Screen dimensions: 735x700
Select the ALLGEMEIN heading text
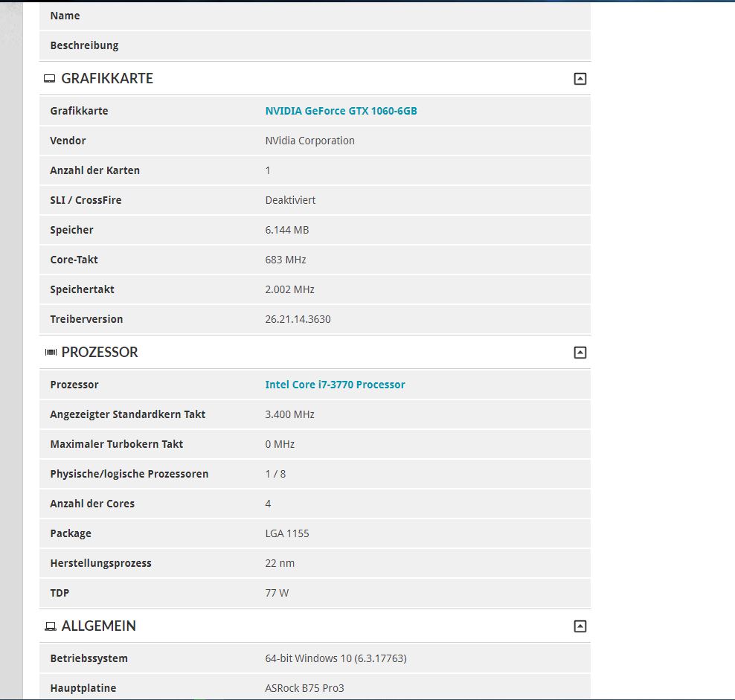pos(98,626)
